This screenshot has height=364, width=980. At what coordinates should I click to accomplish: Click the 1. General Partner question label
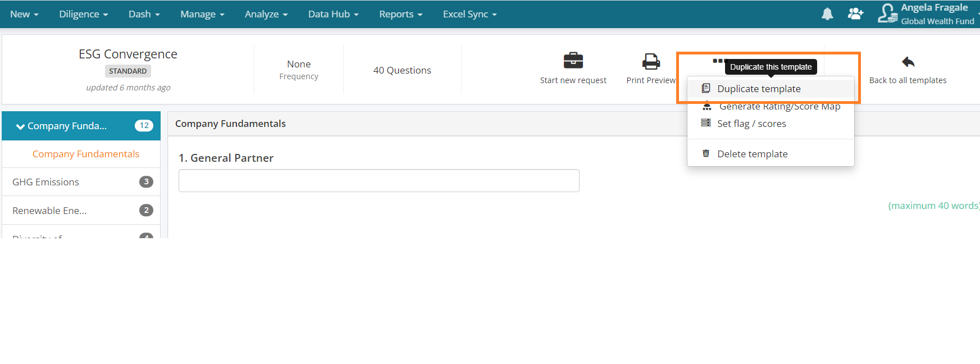pos(226,158)
